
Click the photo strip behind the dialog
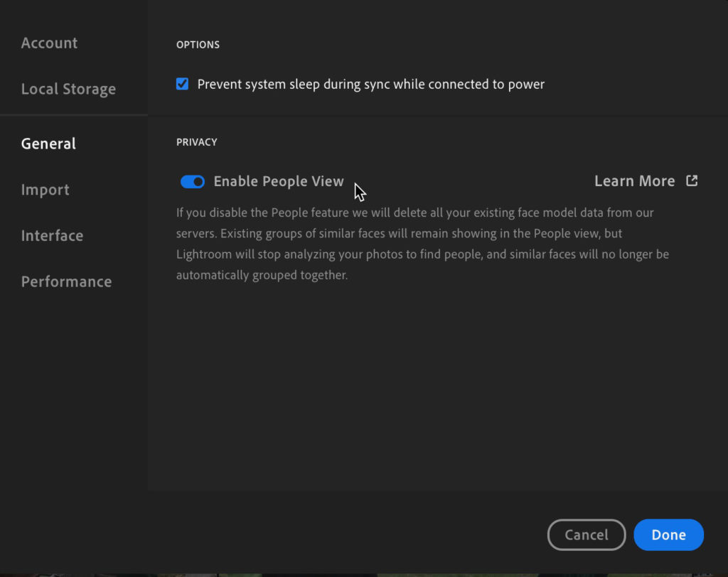click(364, 575)
